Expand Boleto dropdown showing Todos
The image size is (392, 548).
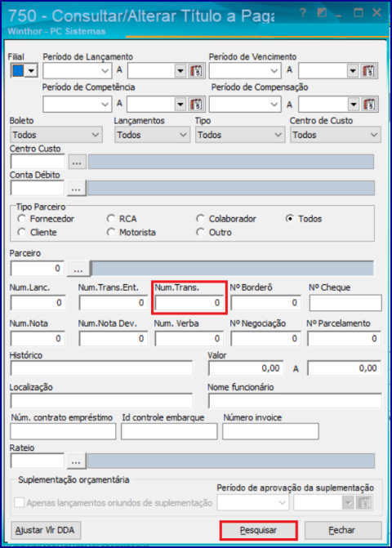pyautogui.click(x=56, y=135)
